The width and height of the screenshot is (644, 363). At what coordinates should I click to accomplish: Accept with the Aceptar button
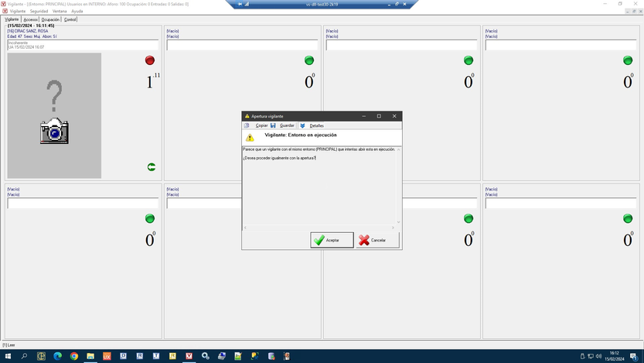[x=332, y=240]
